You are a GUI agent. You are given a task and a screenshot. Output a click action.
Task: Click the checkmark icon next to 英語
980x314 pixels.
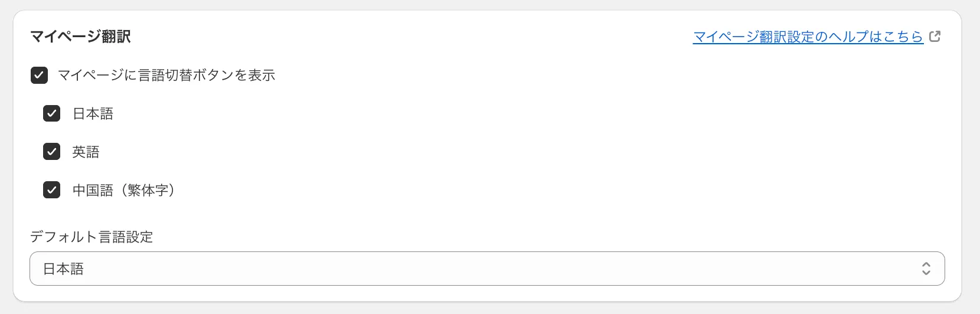click(x=51, y=152)
